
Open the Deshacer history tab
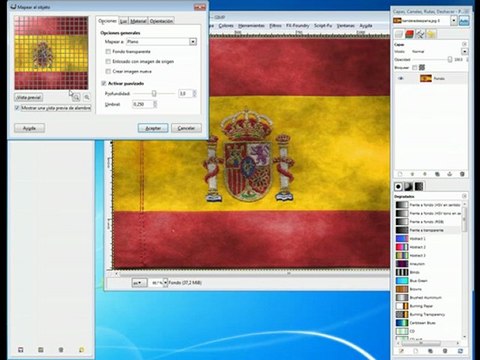point(431,34)
